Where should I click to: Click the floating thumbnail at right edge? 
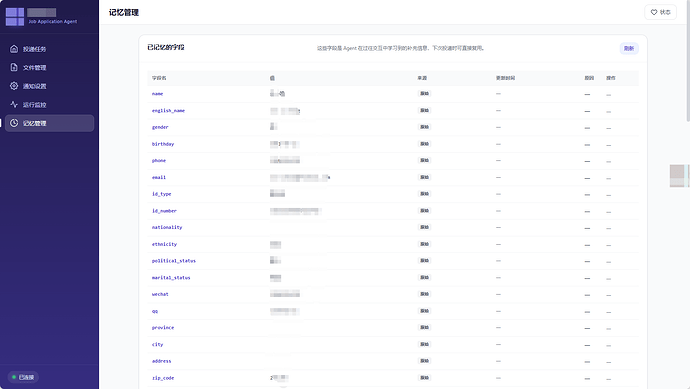tap(679, 176)
